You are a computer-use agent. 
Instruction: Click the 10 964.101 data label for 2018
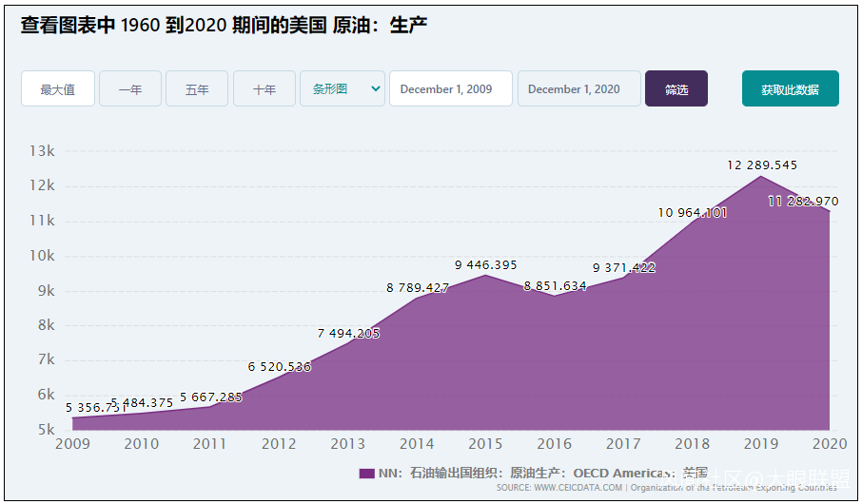(692, 212)
